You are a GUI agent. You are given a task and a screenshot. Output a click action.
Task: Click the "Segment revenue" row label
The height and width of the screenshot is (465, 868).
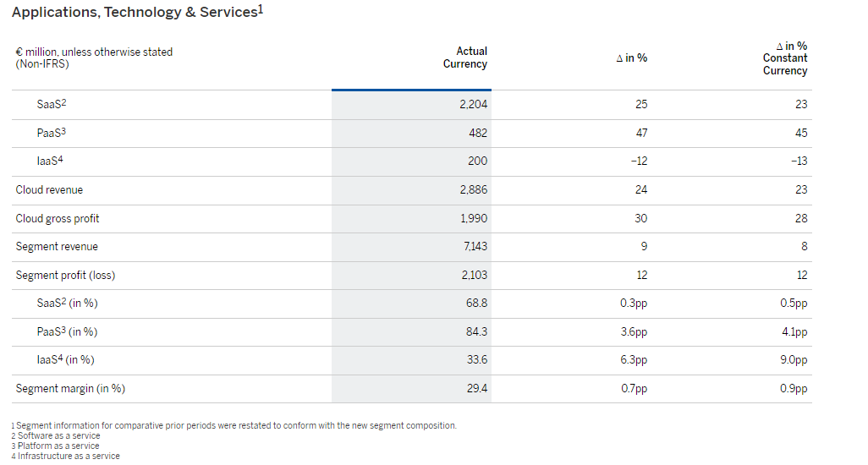[x=57, y=247]
